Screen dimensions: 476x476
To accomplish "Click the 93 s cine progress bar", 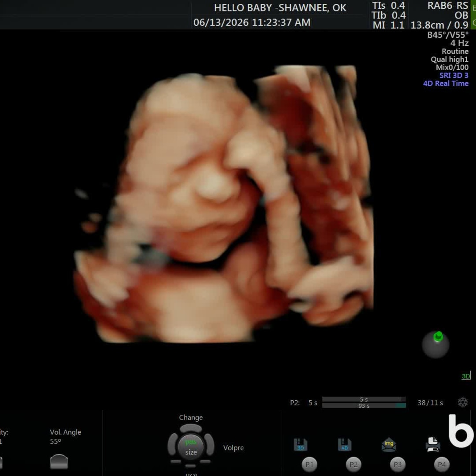I will coord(364,405).
